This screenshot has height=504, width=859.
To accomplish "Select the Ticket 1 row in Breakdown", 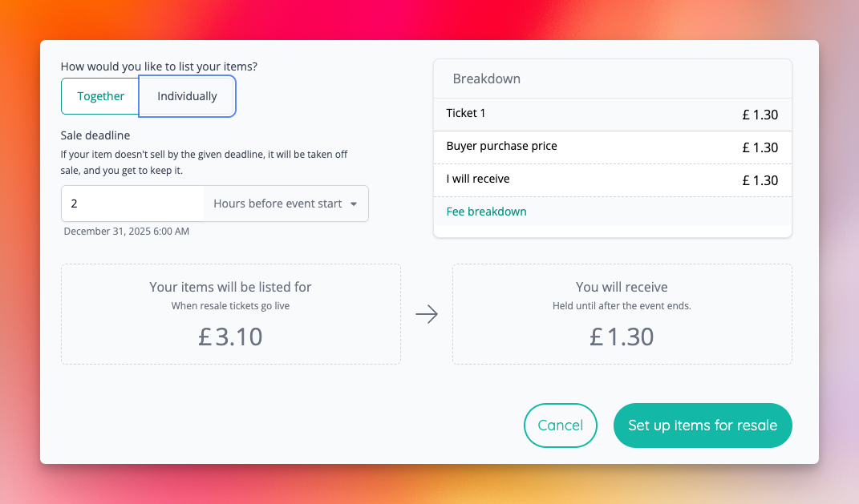I will [x=612, y=113].
